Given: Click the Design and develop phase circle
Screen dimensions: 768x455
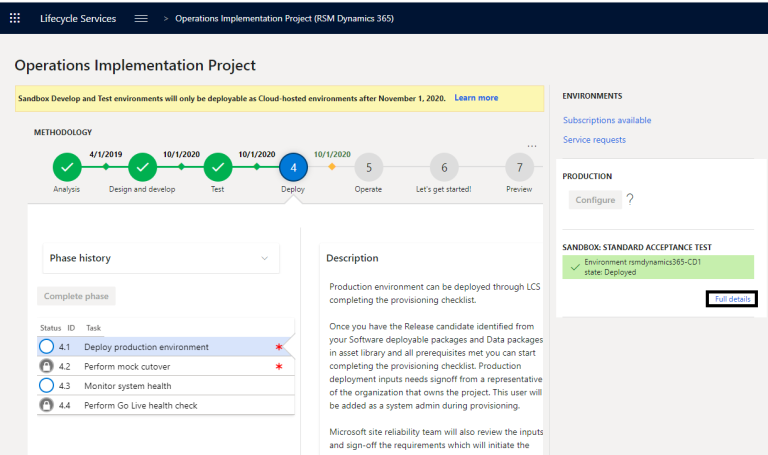Looking at the screenshot, I should [x=142, y=167].
